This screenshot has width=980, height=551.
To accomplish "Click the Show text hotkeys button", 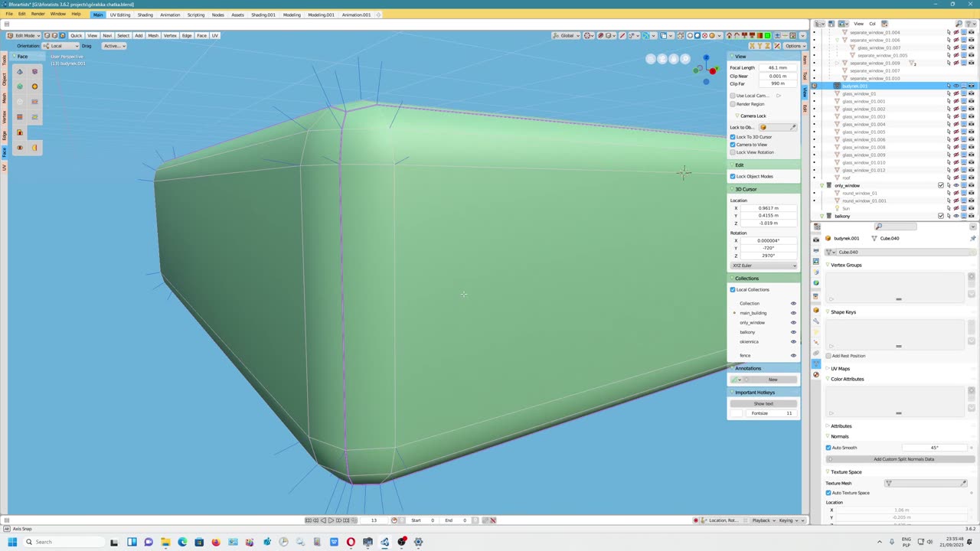I will pyautogui.click(x=763, y=403).
